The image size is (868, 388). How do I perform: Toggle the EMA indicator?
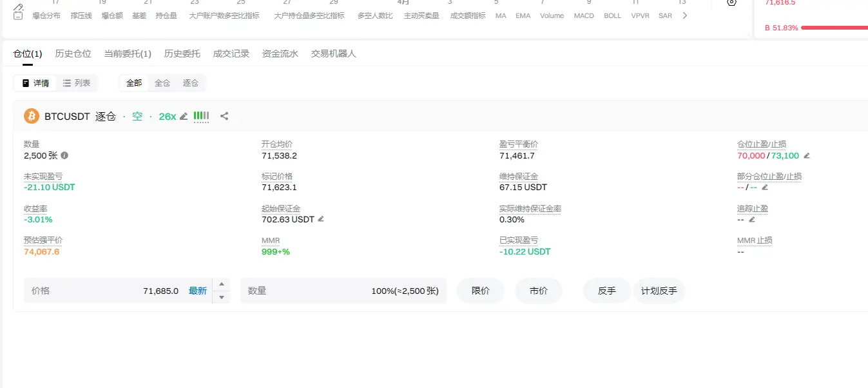(x=523, y=15)
